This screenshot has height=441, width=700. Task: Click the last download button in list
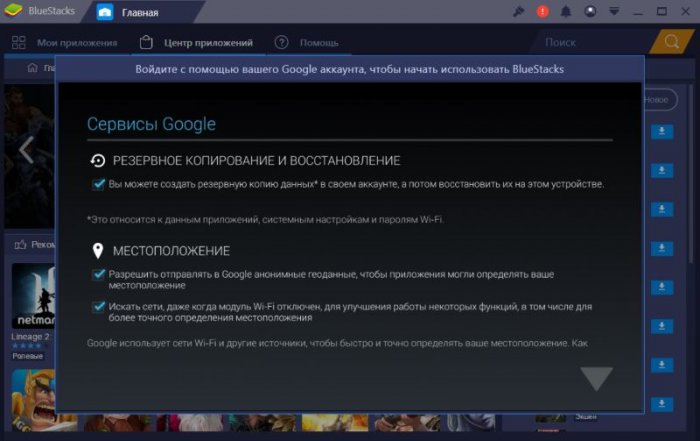[x=662, y=404]
